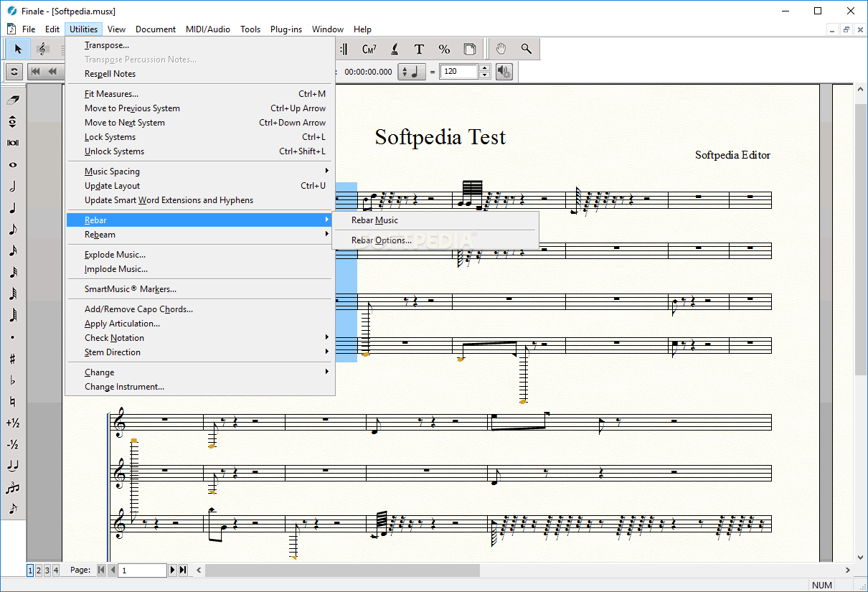Select the Page Layout tool
The height and width of the screenshot is (592, 868).
[x=469, y=49]
